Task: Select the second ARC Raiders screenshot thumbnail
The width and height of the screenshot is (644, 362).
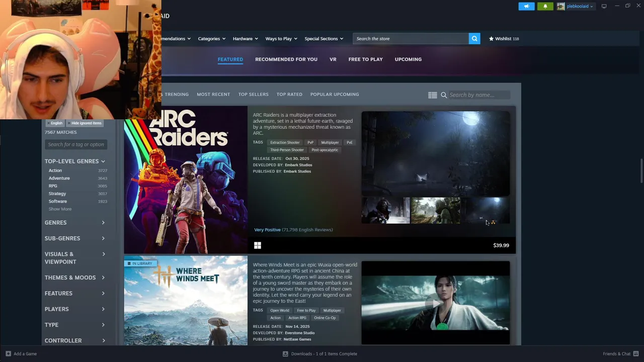Action: (x=436, y=210)
